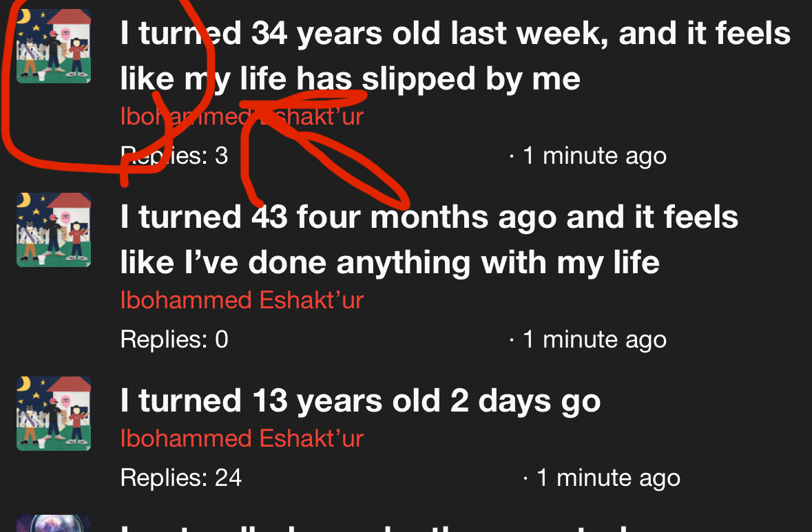Open thread "I turned 13 years old 2 days go"
Viewport: 812px width, 532px height.
point(360,401)
